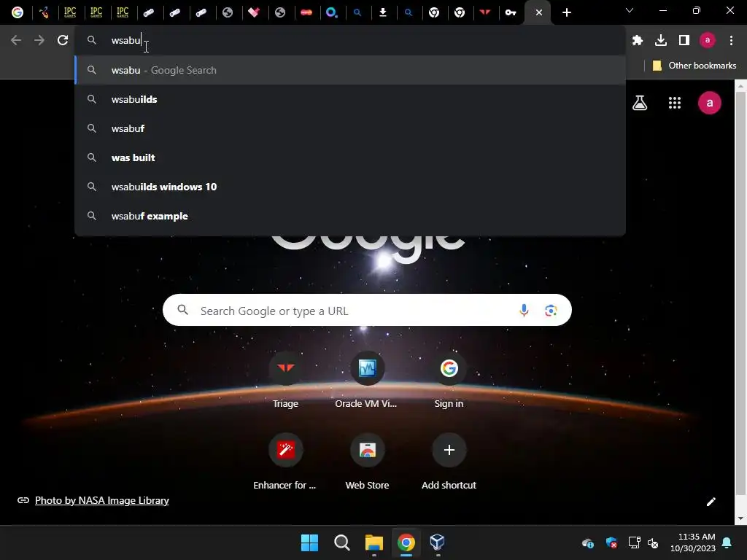Viewport: 747px width, 560px height.
Task: Click Chrome icon in taskbar
Action: pyautogui.click(x=406, y=542)
